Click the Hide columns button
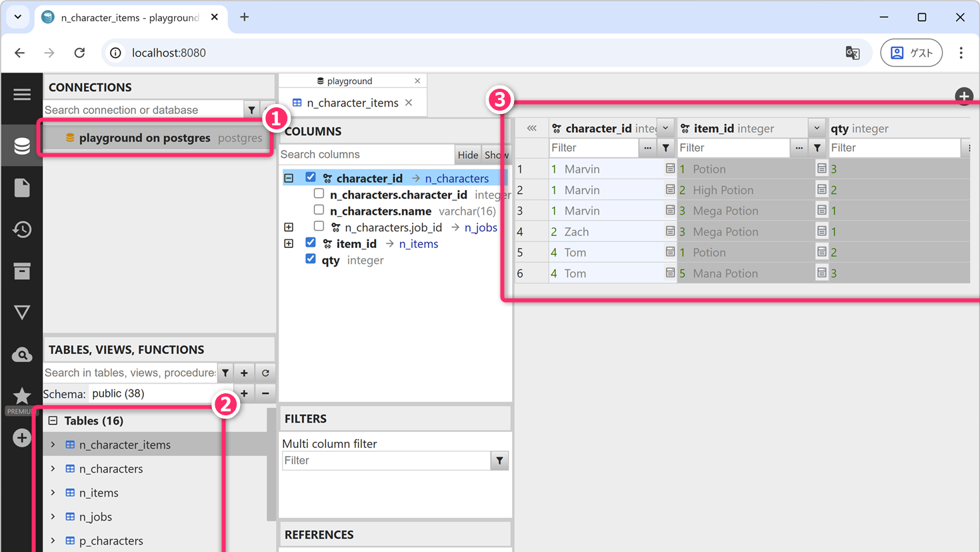The width and height of the screenshot is (980, 552). click(467, 155)
